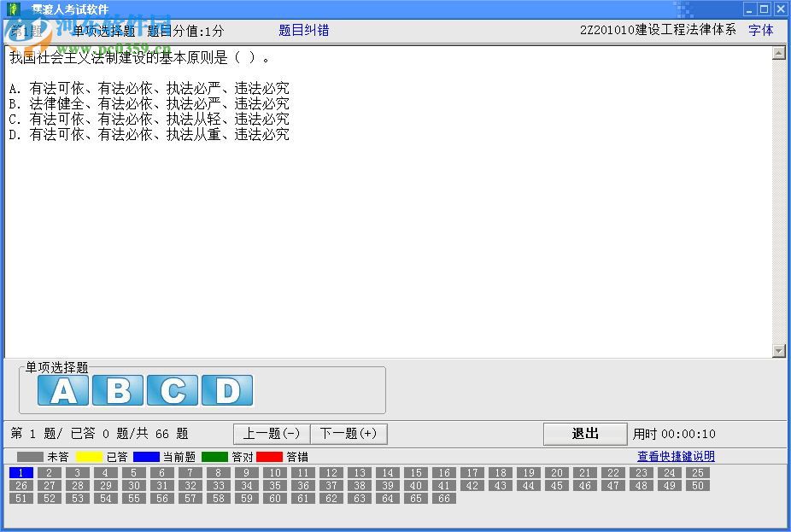791x532 pixels.
Task: Jump to question 12 in the grid
Action: (331, 472)
